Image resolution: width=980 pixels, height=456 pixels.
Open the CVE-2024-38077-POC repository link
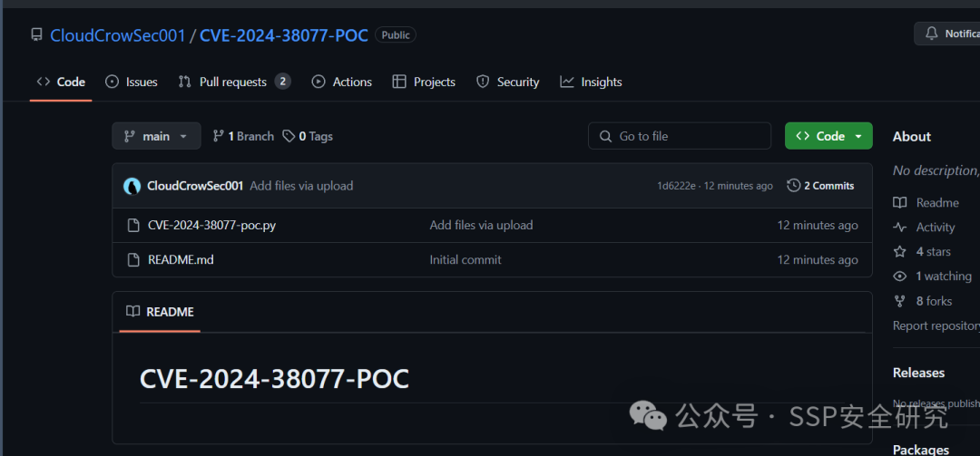pos(284,35)
